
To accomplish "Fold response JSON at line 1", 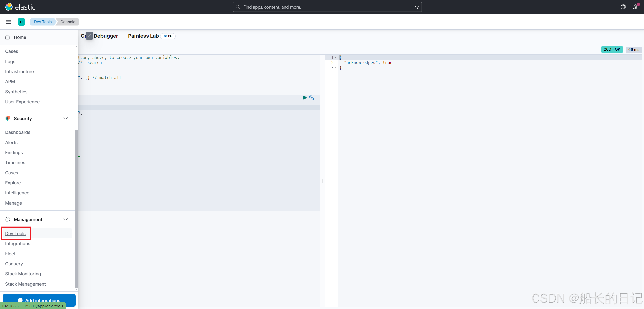I will pyautogui.click(x=336, y=58).
